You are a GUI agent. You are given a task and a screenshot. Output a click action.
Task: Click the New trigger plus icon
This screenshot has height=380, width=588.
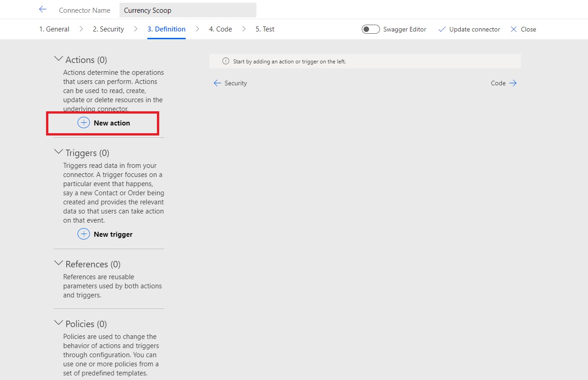[83, 234]
